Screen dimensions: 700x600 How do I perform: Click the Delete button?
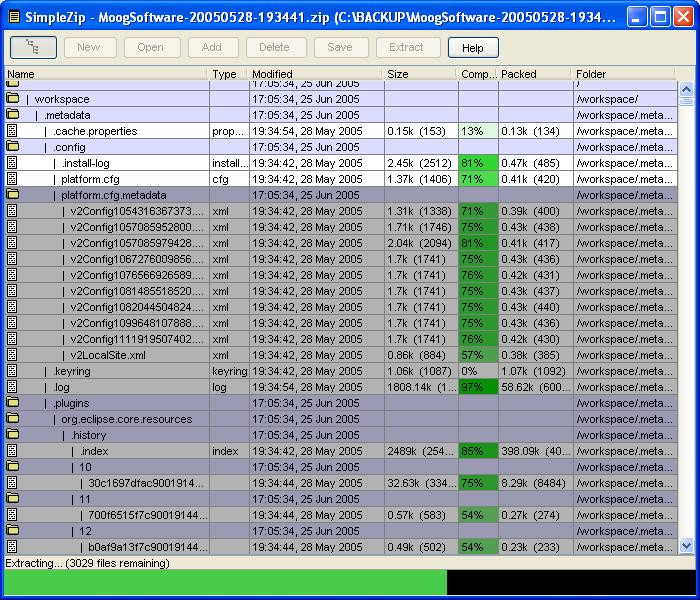tap(276, 47)
